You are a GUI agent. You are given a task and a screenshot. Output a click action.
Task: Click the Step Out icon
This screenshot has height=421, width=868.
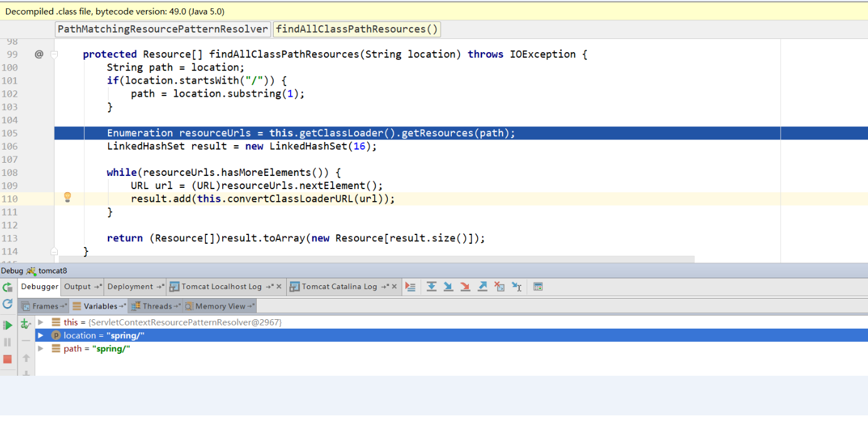[x=483, y=287]
